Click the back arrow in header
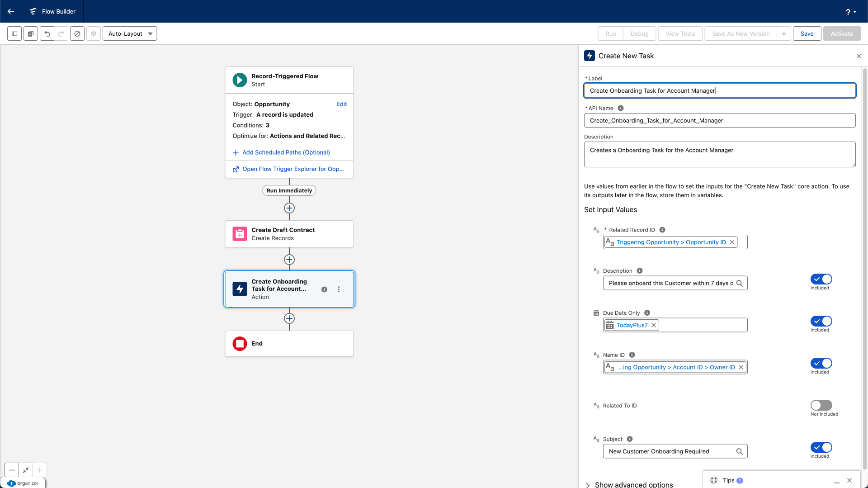Screen dimensions: 868x488 (x=11, y=11)
